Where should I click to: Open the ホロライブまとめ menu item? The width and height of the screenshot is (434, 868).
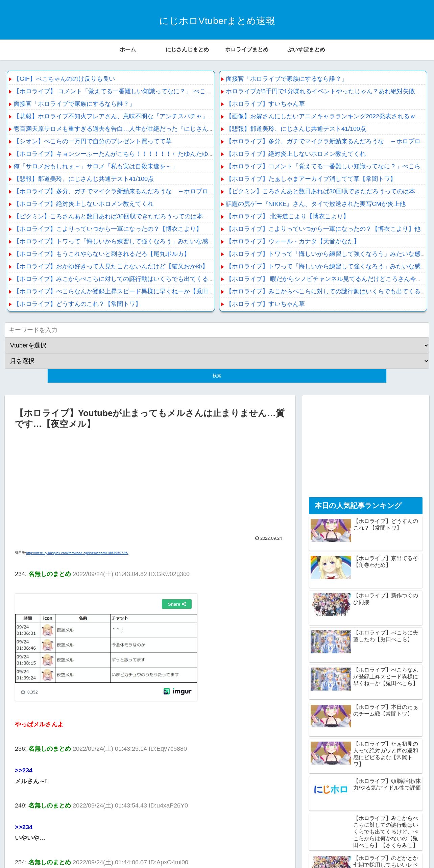pos(247,50)
